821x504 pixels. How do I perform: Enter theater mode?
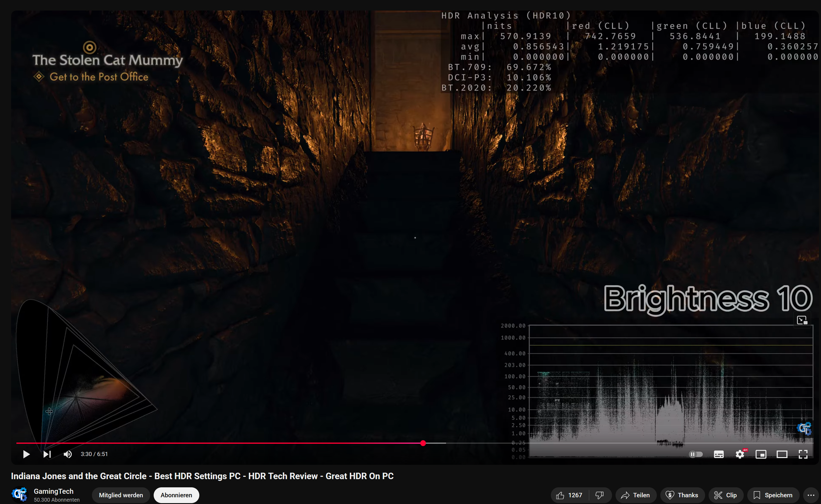[x=782, y=454]
